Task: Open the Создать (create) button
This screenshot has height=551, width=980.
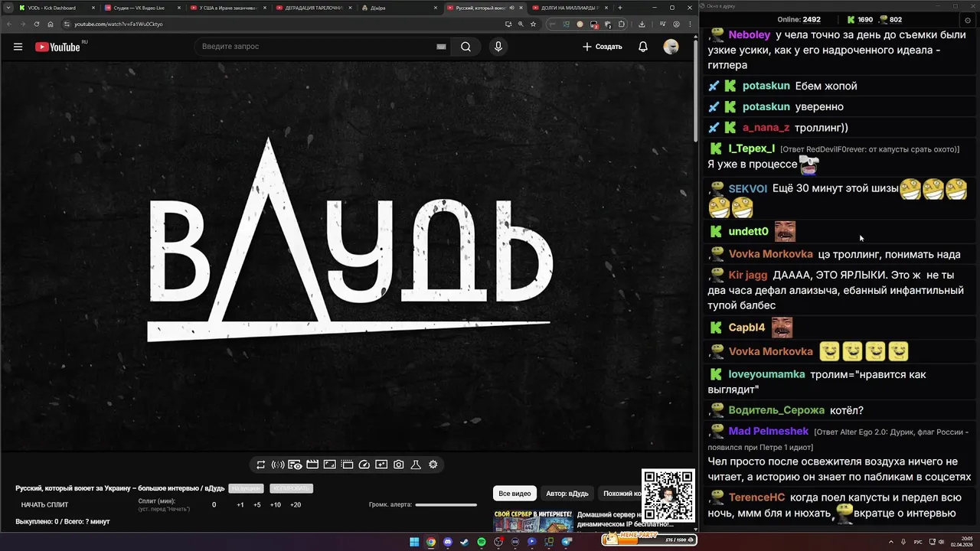Action: 602,47
